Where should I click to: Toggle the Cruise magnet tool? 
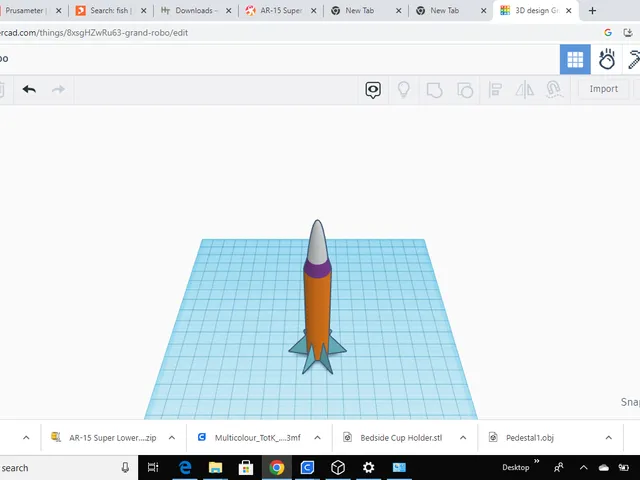coord(554,89)
